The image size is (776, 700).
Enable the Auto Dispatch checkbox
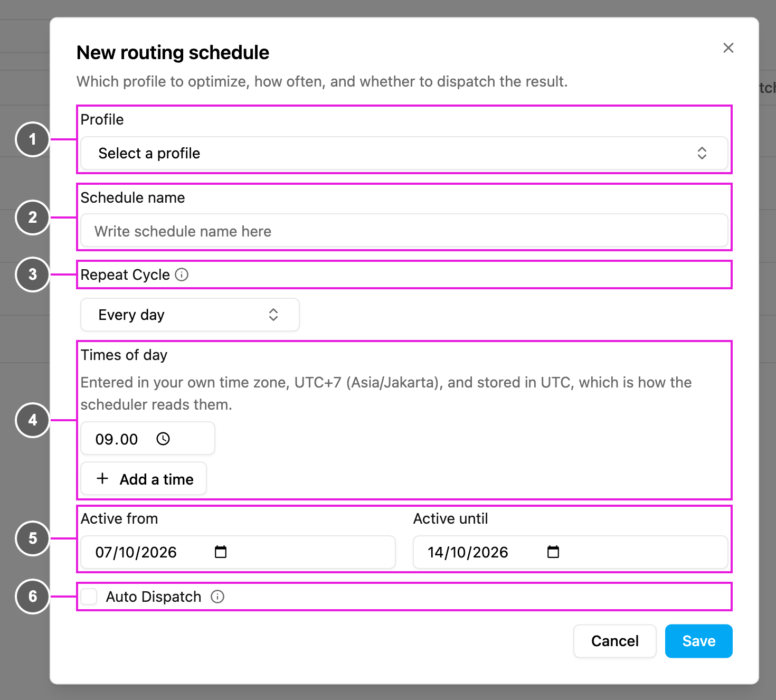(x=89, y=597)
